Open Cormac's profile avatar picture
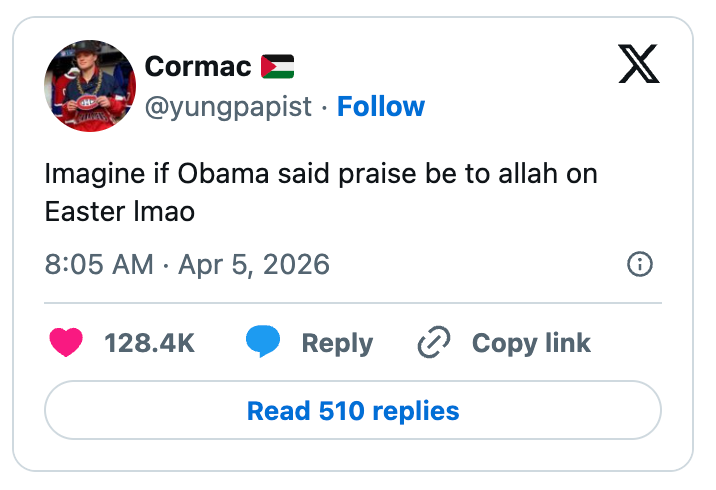716x490 pixels. (89, 86)
